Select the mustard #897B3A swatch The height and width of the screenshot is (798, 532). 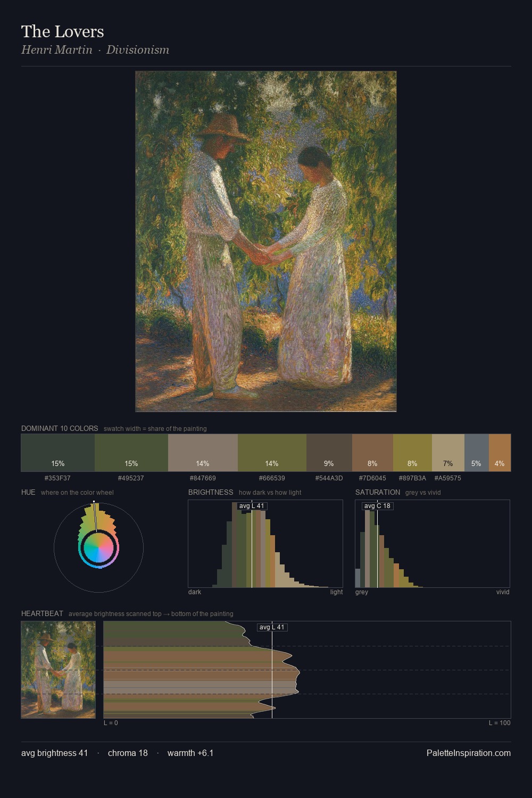click(412, 453)
